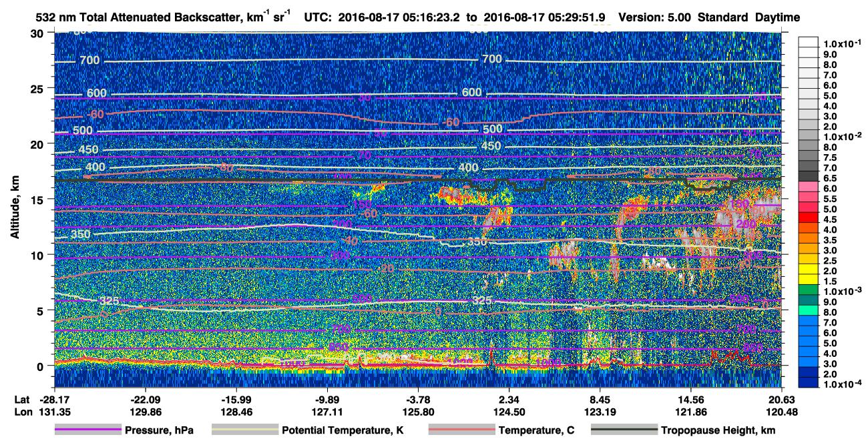Click longitude value '123.19'
The height and width of the screenshot is (445, 868).
click(600, 412)
